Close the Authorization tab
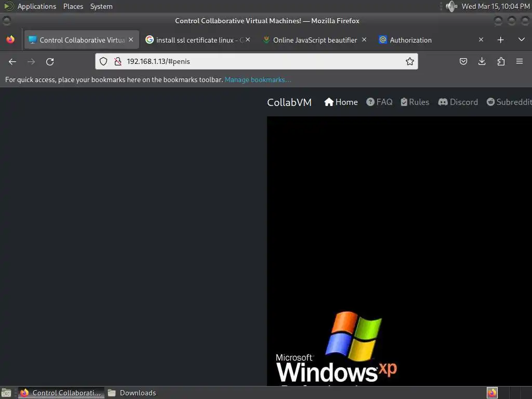The image size is (532, 399). (x=481, y=39)
